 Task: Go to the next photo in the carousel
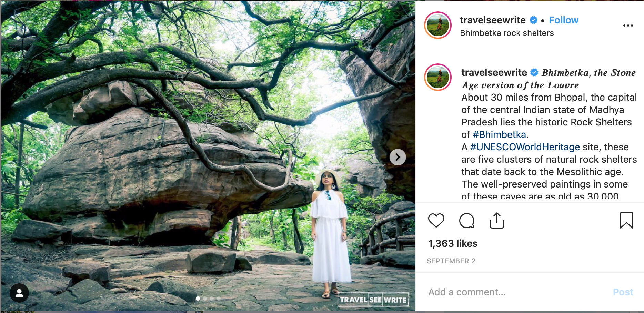[398, 157]
